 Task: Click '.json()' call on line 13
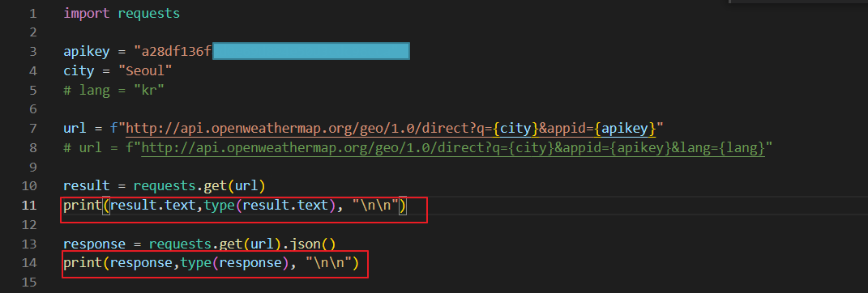pyautogui.click(x=310, y=244)
